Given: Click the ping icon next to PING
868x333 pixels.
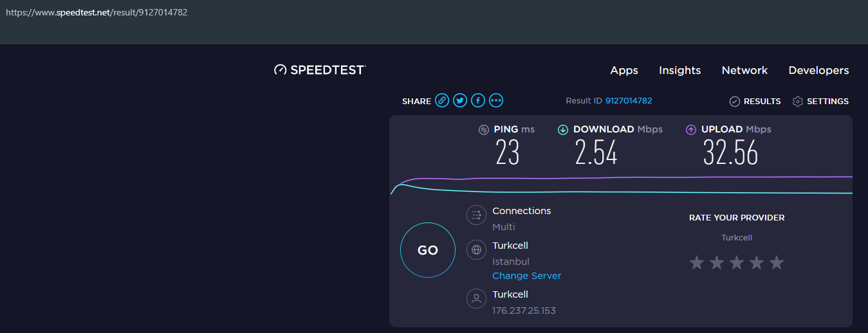Looking at the screenshot, I should tap(484, 130).
